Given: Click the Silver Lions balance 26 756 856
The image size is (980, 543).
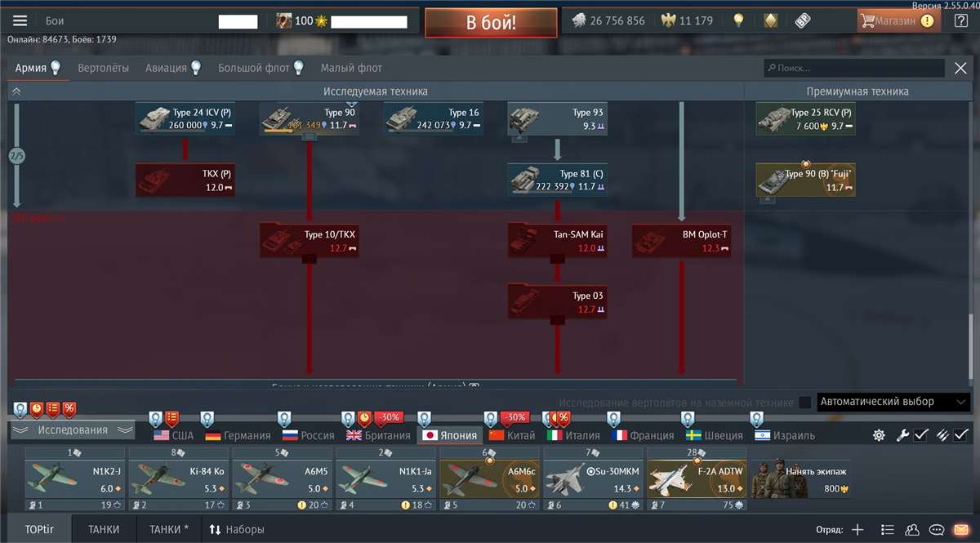Looking at the screenshot, I should pos(608,20).
